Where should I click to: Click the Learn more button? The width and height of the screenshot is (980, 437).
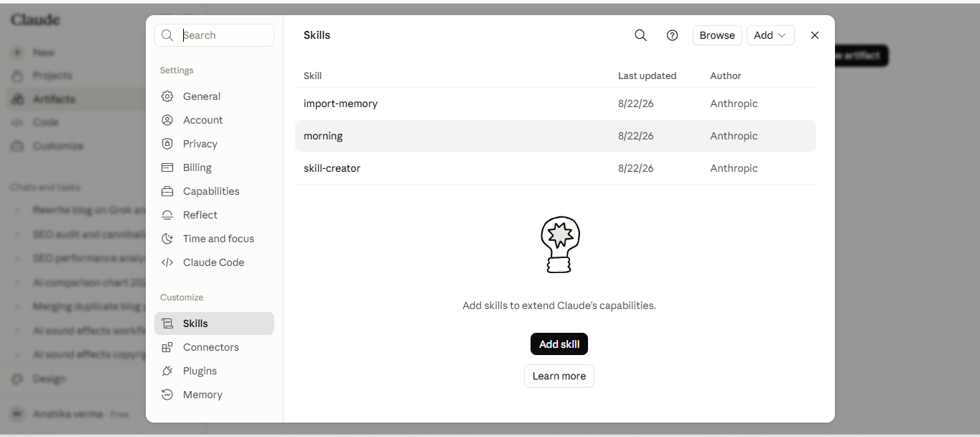click(559, 376)
